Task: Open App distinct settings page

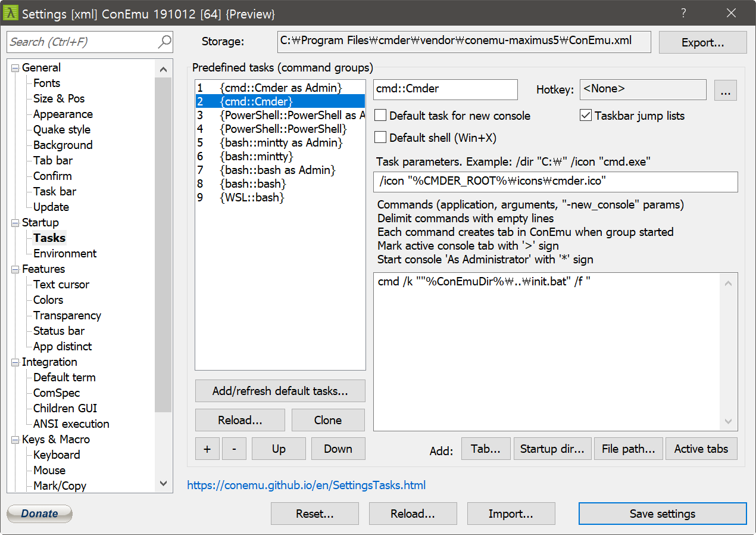Action: (x=63, y=346)
